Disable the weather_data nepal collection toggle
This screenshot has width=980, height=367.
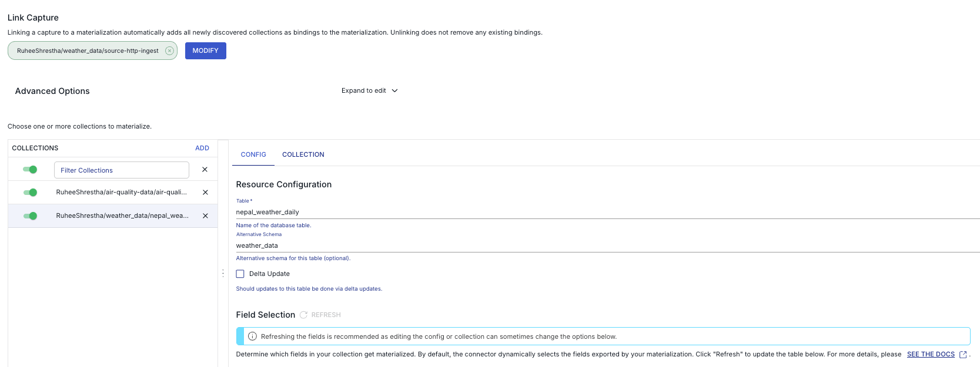point(30,216)
